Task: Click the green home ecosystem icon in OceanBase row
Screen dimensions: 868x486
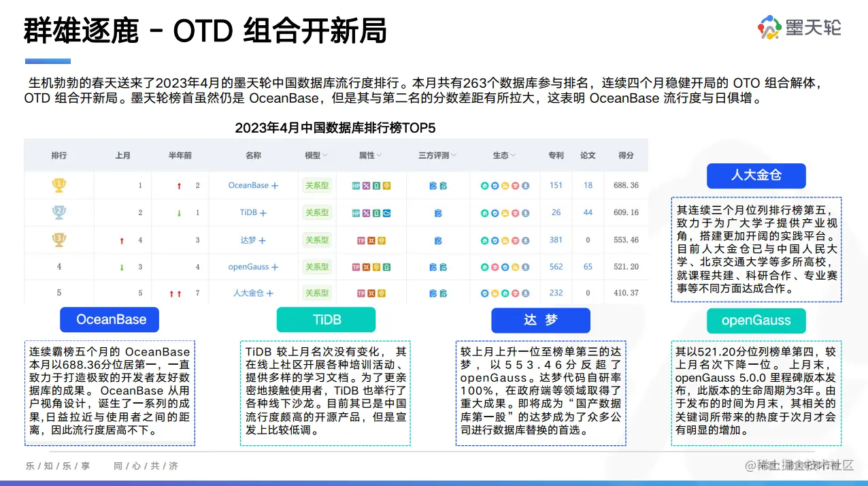Action: click(x=485, y=186)
